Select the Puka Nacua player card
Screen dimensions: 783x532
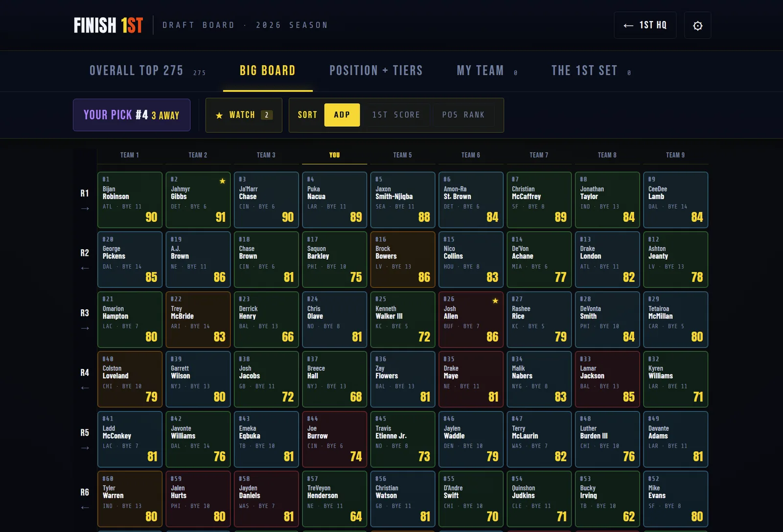pos(334,200)
